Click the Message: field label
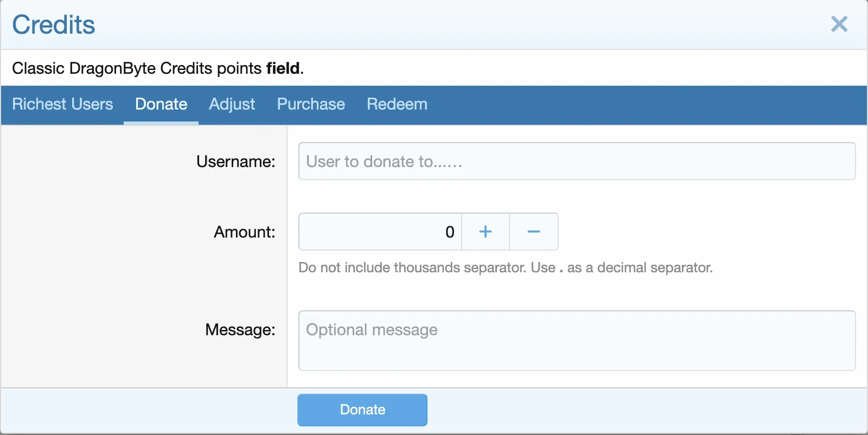This screenshot has height=435, width=868. click(240, 330)
